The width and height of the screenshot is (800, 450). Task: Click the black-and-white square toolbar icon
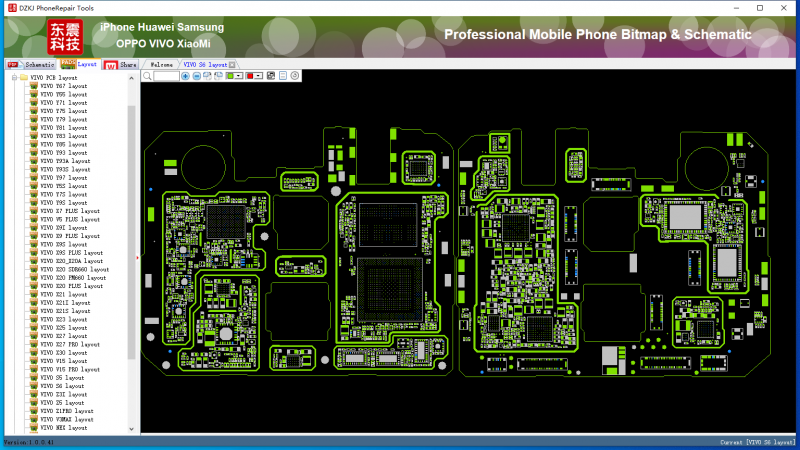click(x=272, y=76)
